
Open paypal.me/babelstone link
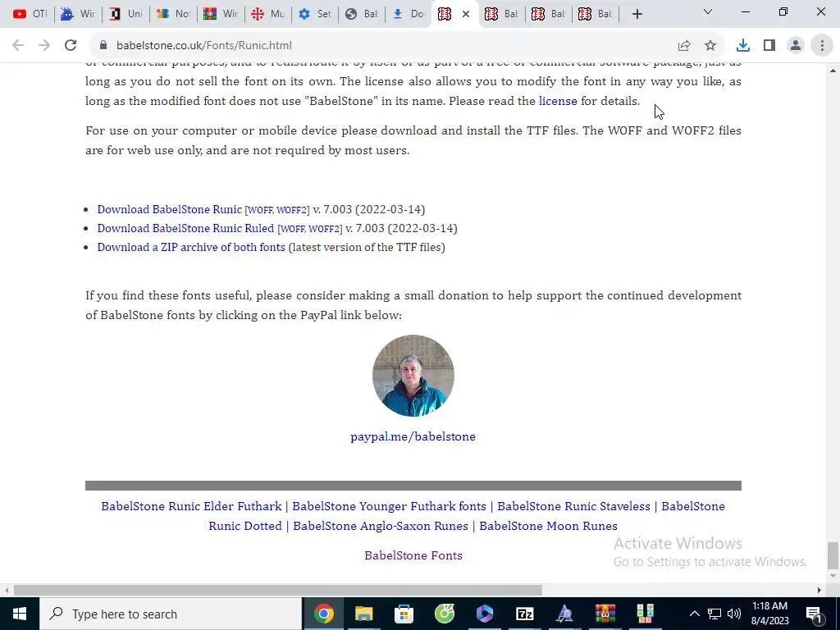(x=413, y=436)
